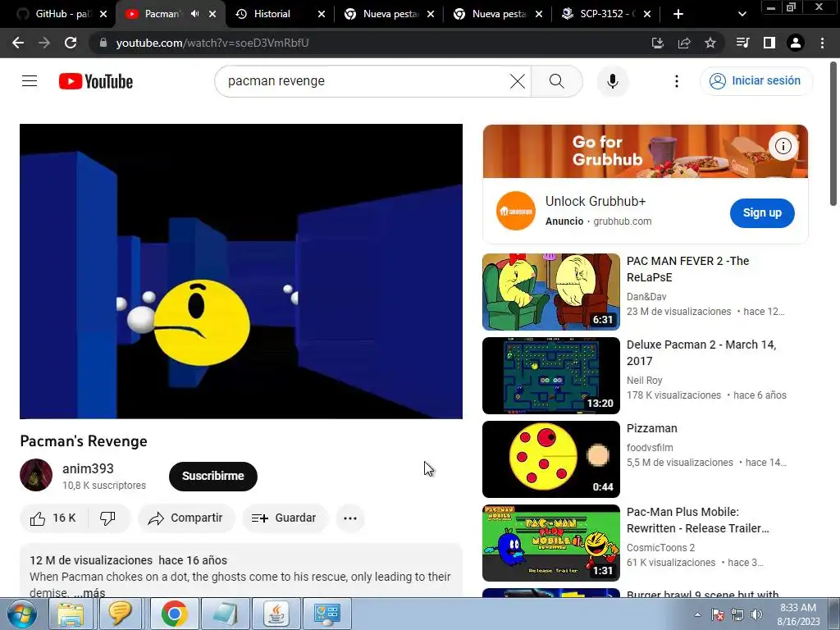The width and height of the screenshot is (840, 630).
Task: Open the anim393 channel avatar
Action: click(36, 475)
